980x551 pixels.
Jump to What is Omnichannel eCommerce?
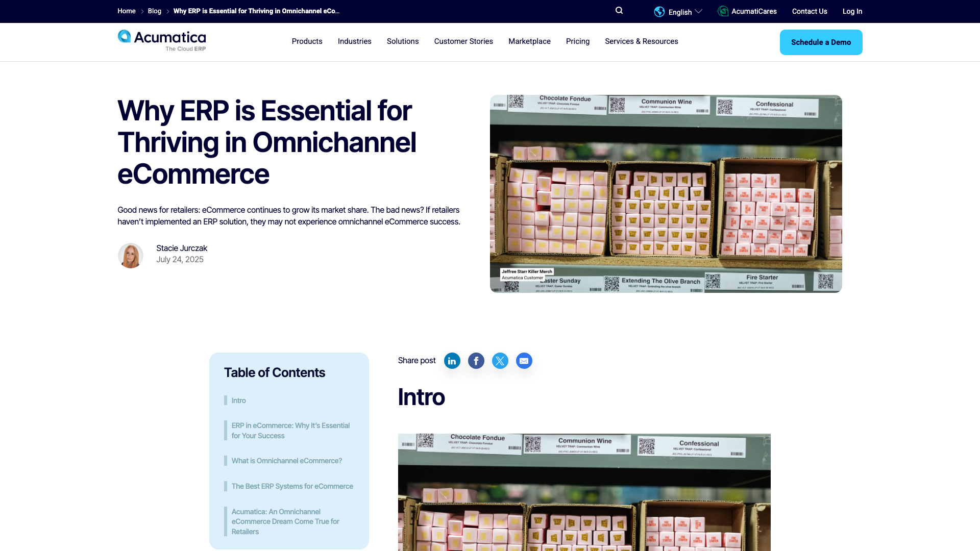pos(287,461)
